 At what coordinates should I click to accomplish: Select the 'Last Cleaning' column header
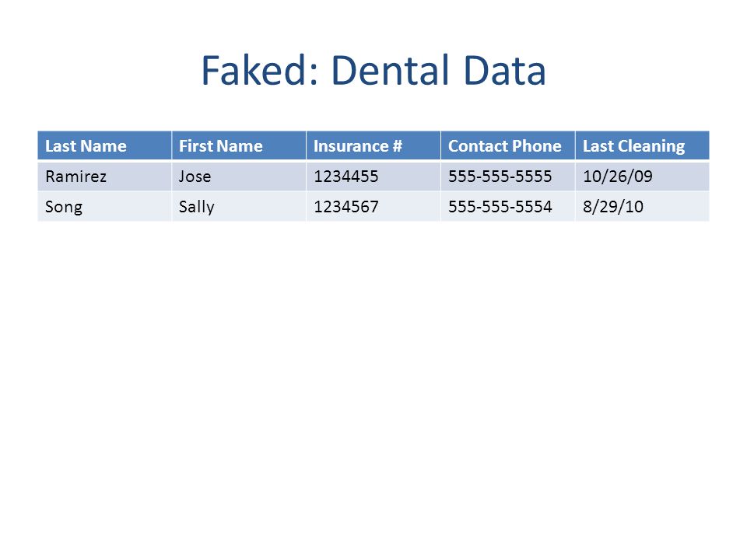coord(642,145)
